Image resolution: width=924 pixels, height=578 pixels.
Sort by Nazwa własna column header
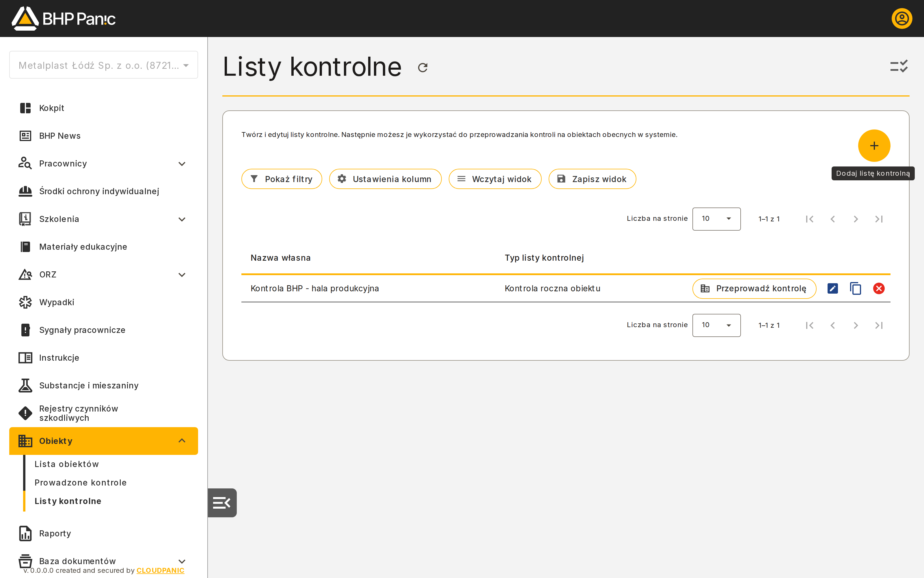tap(280, 258)
